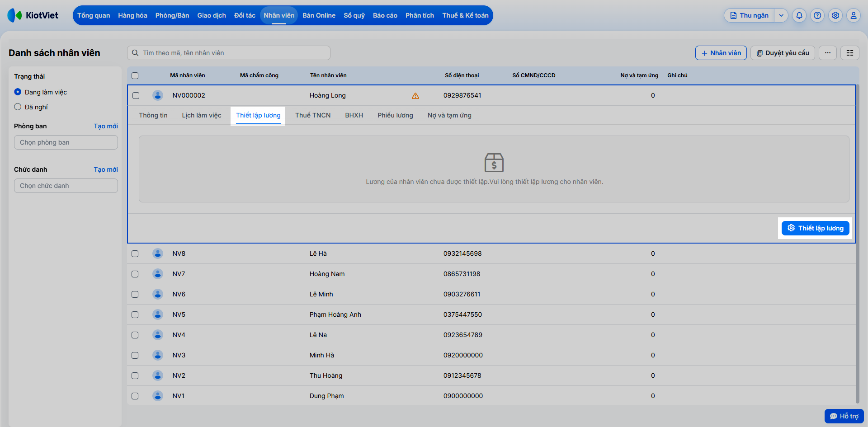
Task: Open the Hỗ trợ support chat
Action: [x=844, y=416]
